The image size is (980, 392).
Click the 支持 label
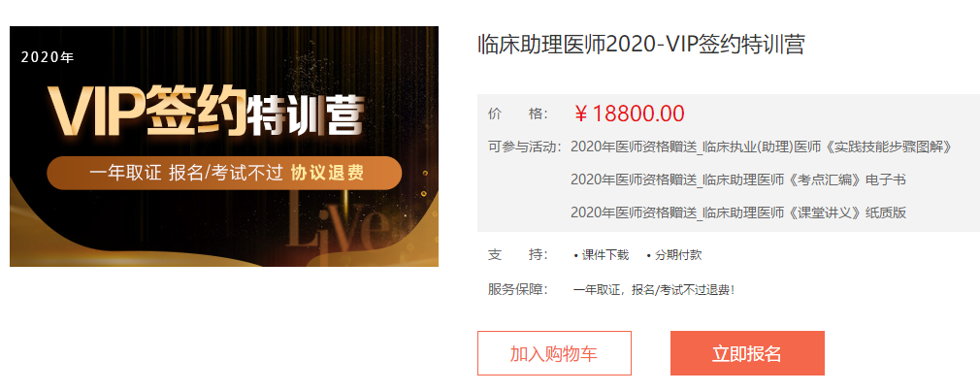click(518, 255)
